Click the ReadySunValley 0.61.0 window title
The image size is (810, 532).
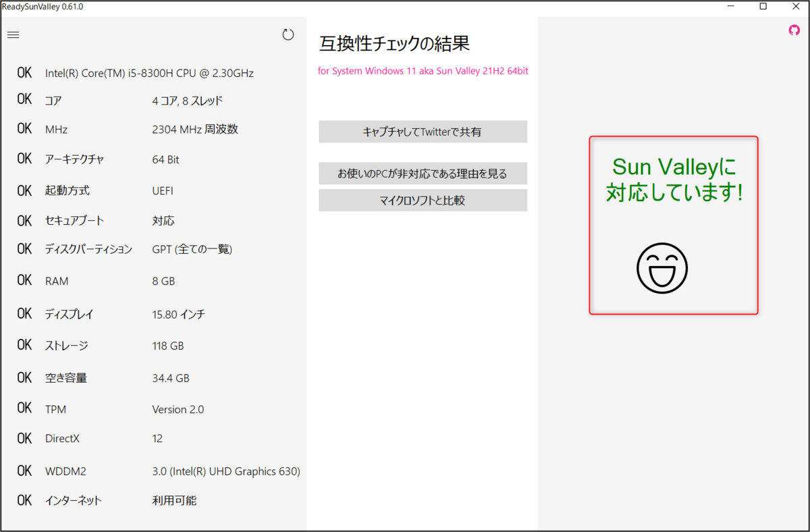43,6
